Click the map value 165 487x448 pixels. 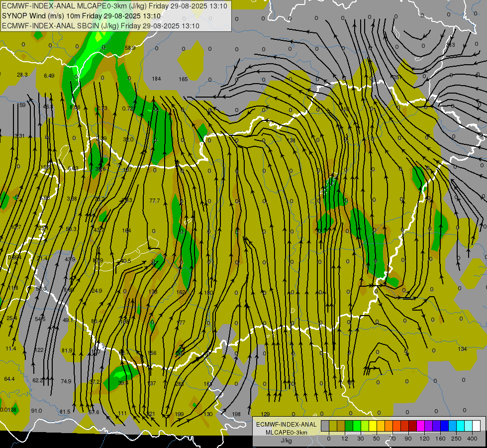coord(183,79)
